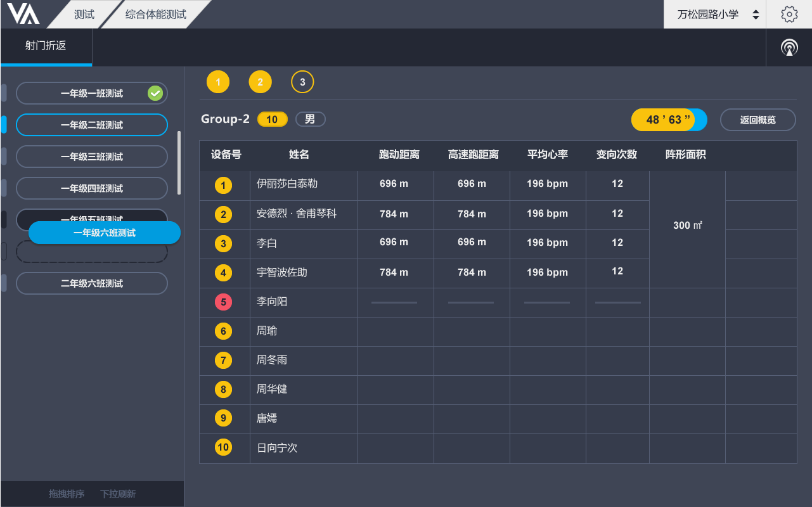Click the name 周冬雨
This screenshot has width=812, height=507.
(272, 360)
